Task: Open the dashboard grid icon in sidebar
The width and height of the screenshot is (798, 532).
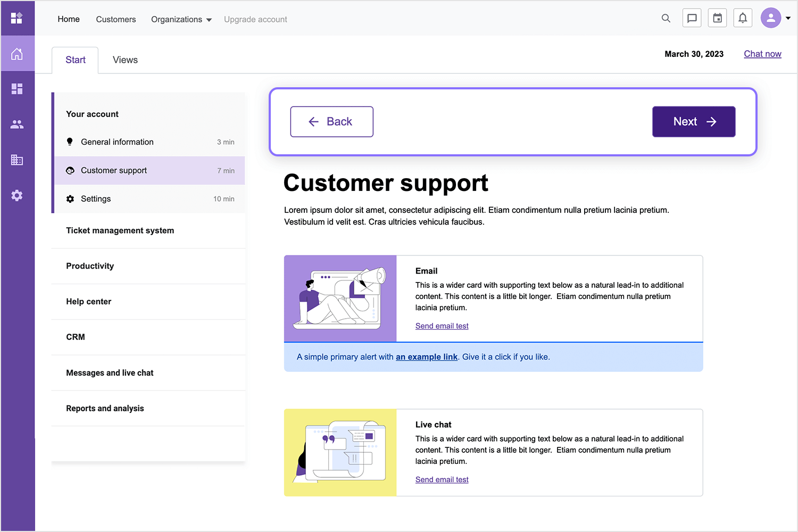Action: tap(17, 89)
